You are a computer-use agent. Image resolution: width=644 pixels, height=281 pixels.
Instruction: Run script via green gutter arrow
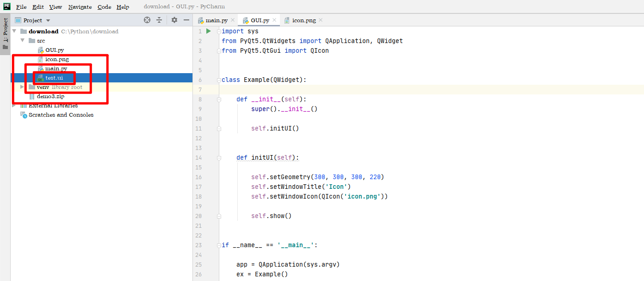208,31
